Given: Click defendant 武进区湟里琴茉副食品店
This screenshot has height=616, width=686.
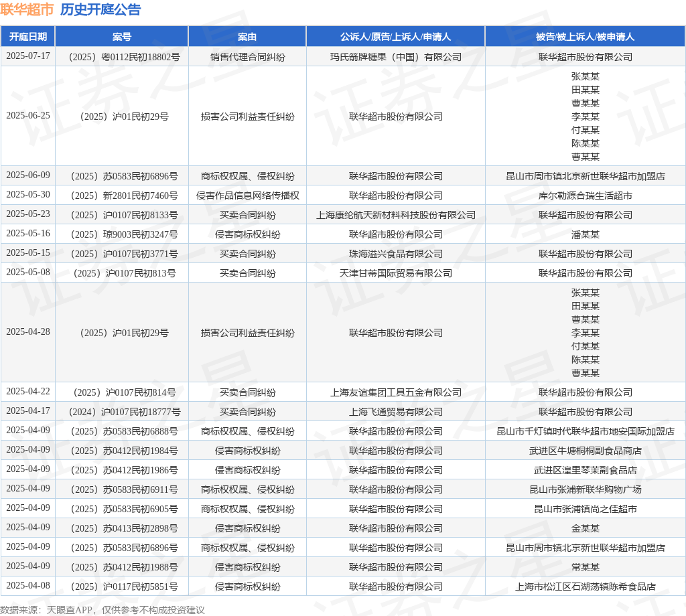Looking at the screenshot, I should (585, 471).
